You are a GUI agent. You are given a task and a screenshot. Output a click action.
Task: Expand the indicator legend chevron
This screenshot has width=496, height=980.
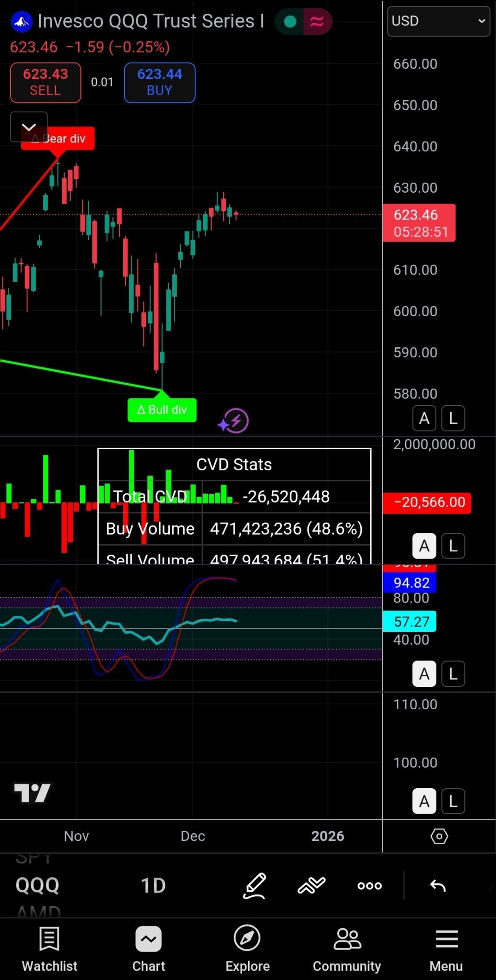[29, 127]
